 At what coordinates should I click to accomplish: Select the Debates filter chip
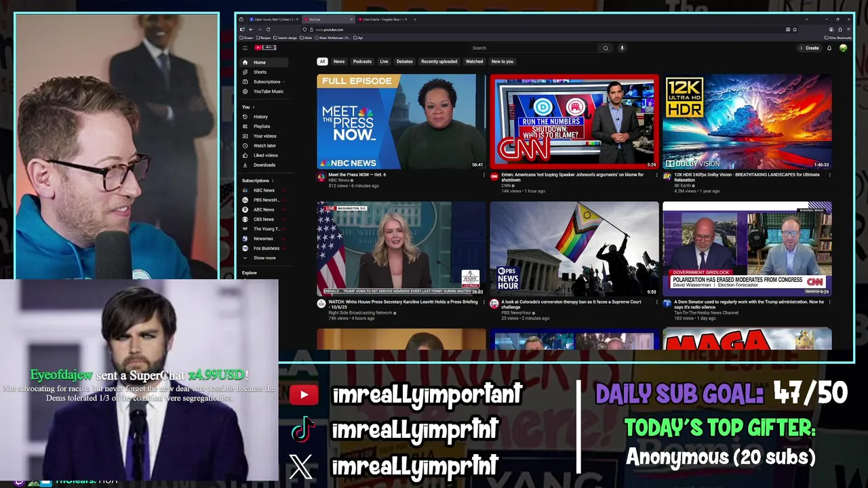(405, 62)
